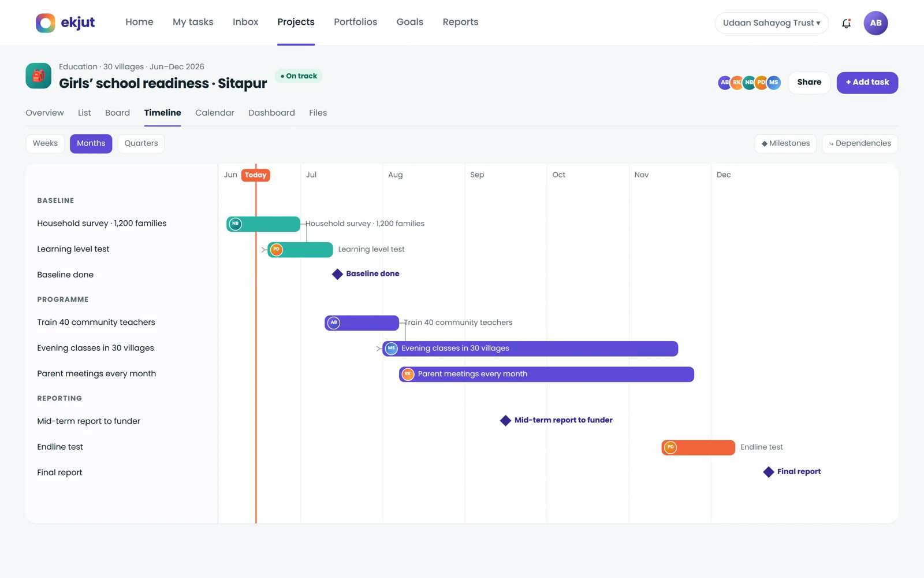
Task: Open the Dashboard tab
Action: coord(271,113)
